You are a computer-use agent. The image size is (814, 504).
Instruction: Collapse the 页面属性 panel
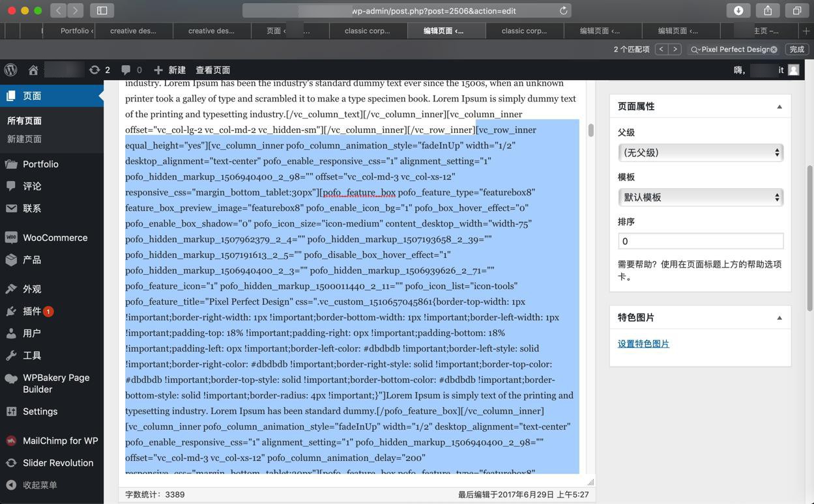click(779, 107)
